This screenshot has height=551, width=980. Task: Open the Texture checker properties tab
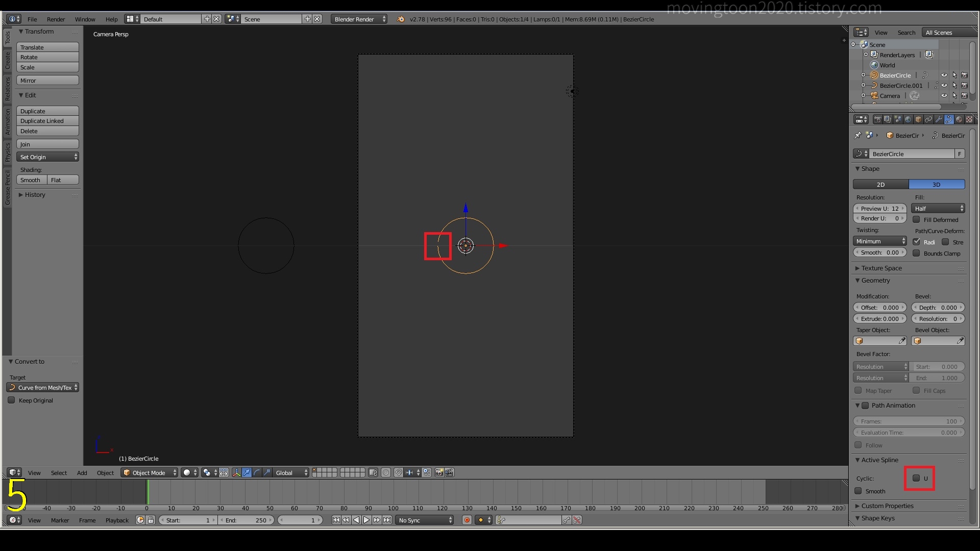pyautogui.click(x=969, y=119)
